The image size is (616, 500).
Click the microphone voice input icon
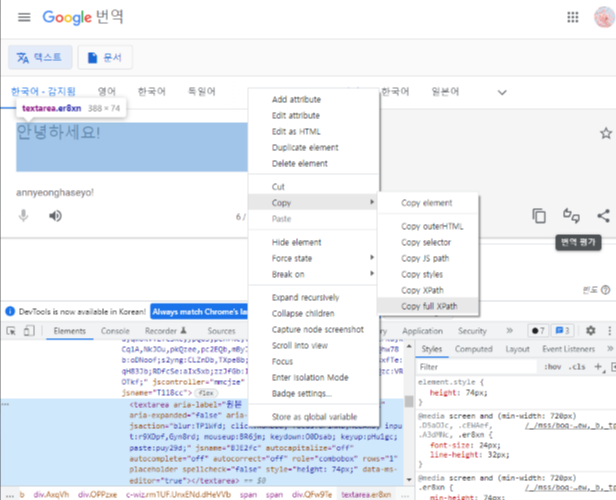24,216
